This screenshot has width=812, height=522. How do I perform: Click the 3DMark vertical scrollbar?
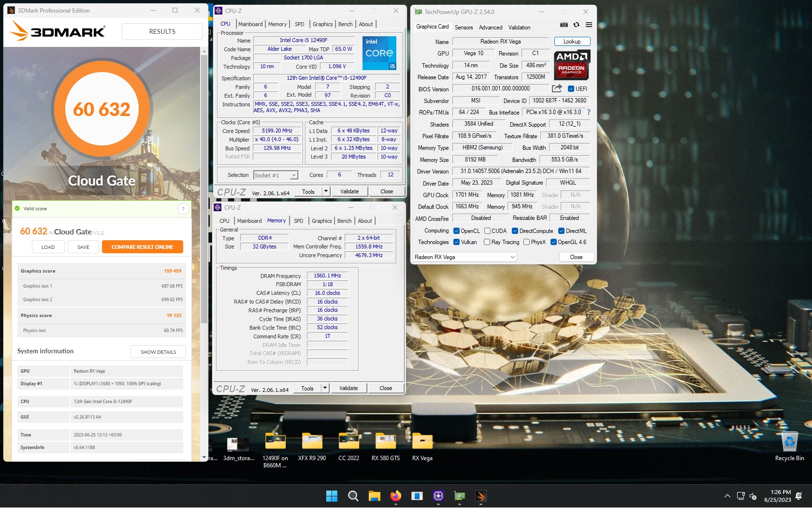204,188
